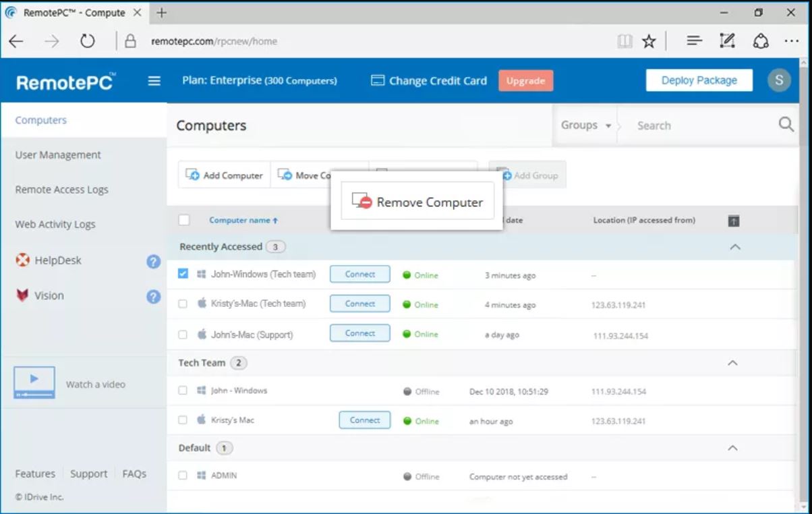Collapse the Default group
This screenshot has height=514, width=812.
[733, 448]
